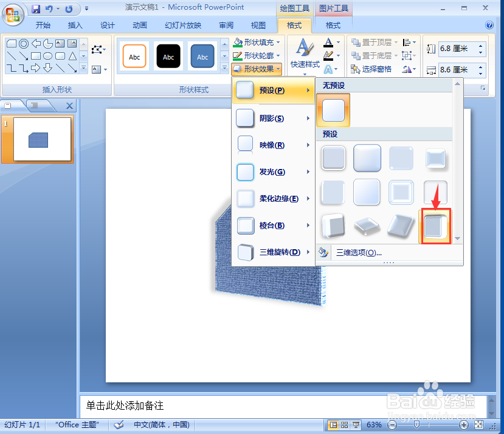Image resolution: width=504 pixels, height=434 pixels.
Task: Click the notes area 单击此处添加备注
Action: pyautogui.click(x=283, y=405)
